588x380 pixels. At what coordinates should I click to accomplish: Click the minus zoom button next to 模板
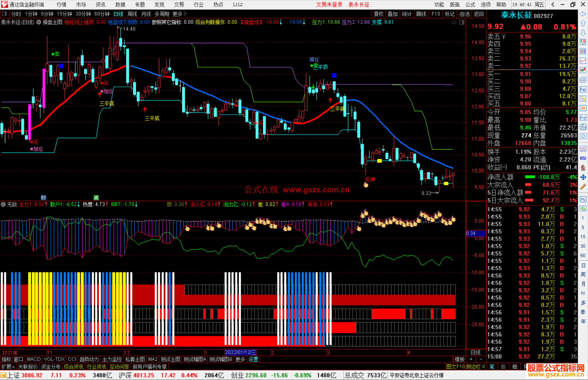(x=481, y=360)
